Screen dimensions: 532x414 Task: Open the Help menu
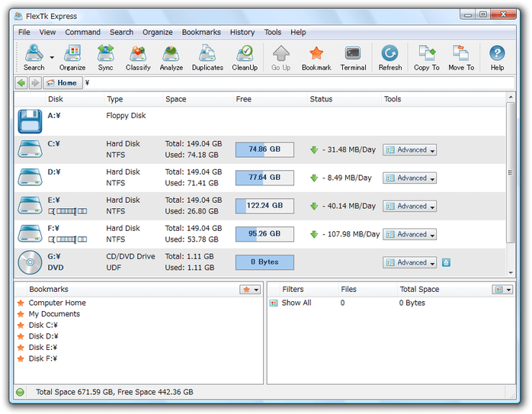click(x=298, y=32)
